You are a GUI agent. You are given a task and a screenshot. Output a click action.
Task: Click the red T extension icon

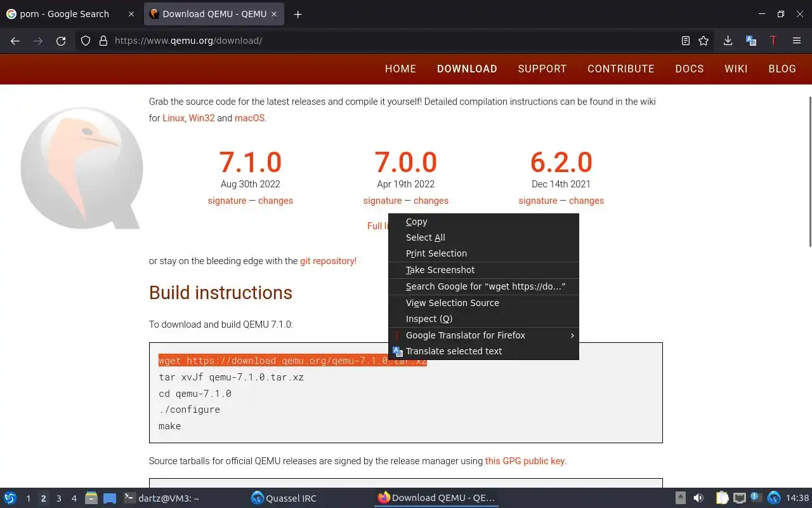(x=773, y=41)
